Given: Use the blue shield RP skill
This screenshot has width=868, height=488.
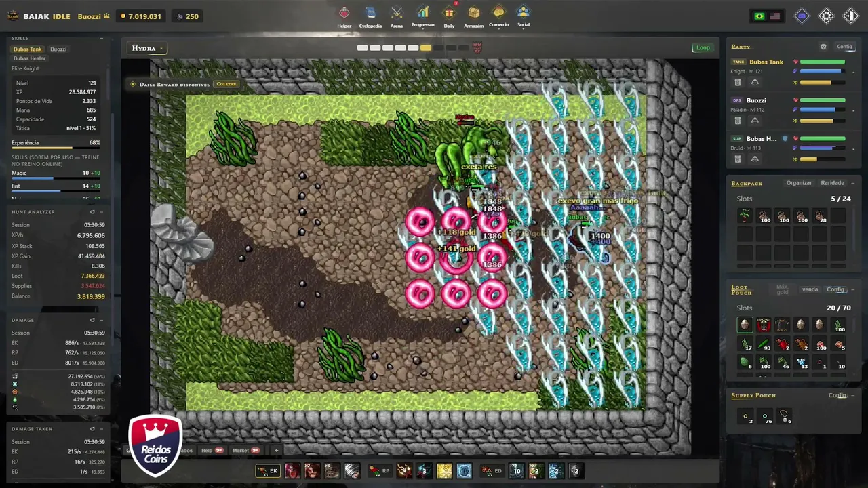Looking at the screenshot, I should coord(464,470).
